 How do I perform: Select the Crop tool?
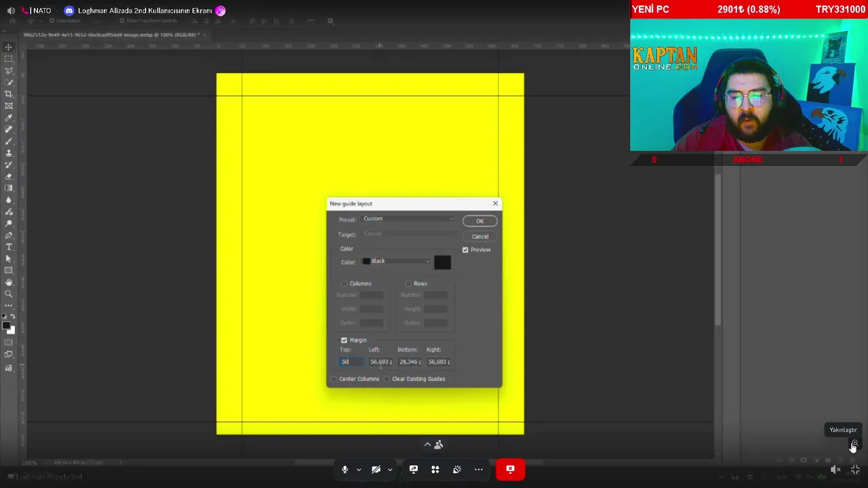9,94
